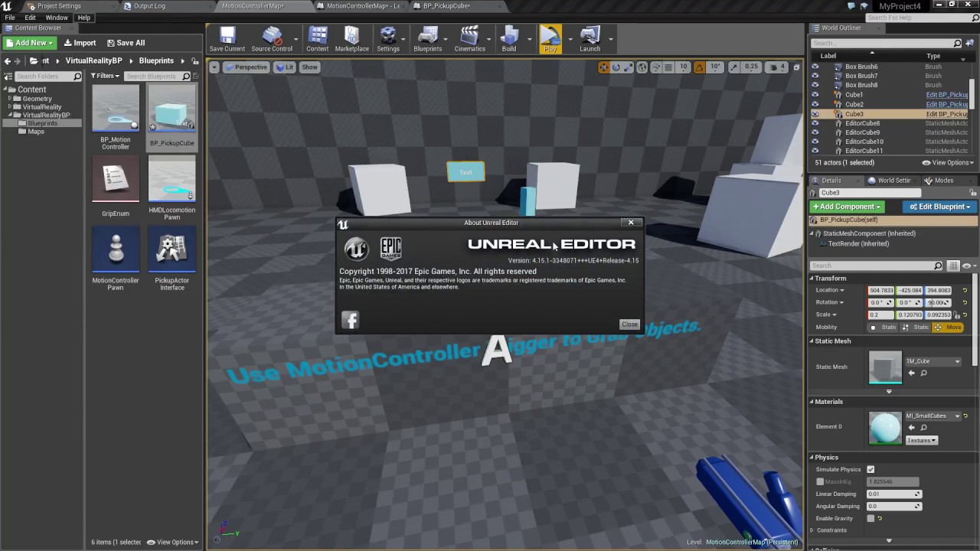Click the Save Current toolbar icon
This screenshot has height=551, width=980.
(x=227, y=39)
